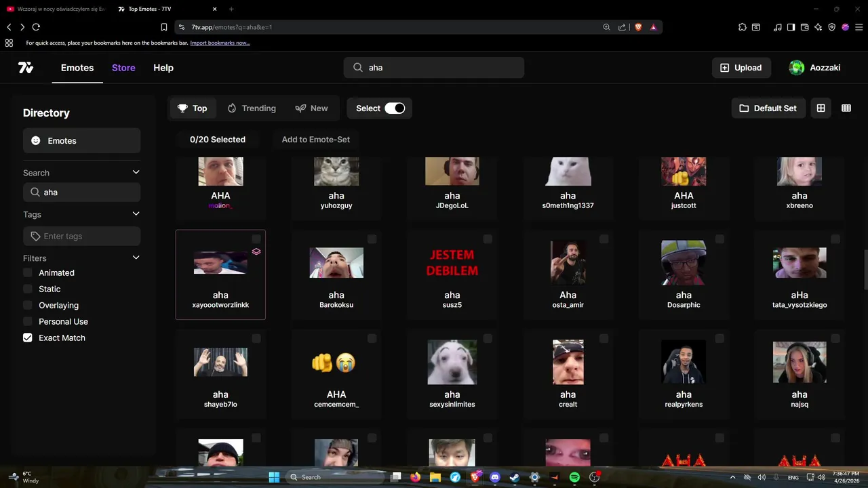Tick the checkbox on the Barokoksu emote card
This screenshot has height=488, width=868.
click(372, 239)
